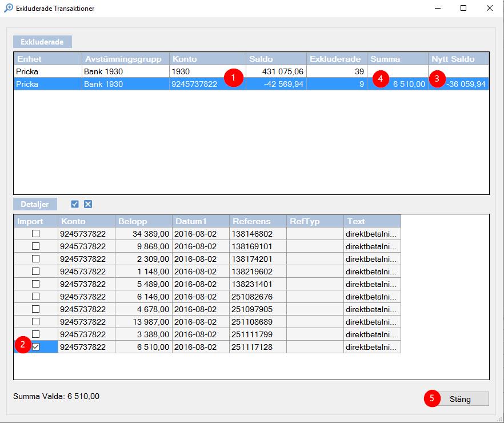Click the Konto header in the Exkluderade table
504x423 pixels.
tap(207, 59)
